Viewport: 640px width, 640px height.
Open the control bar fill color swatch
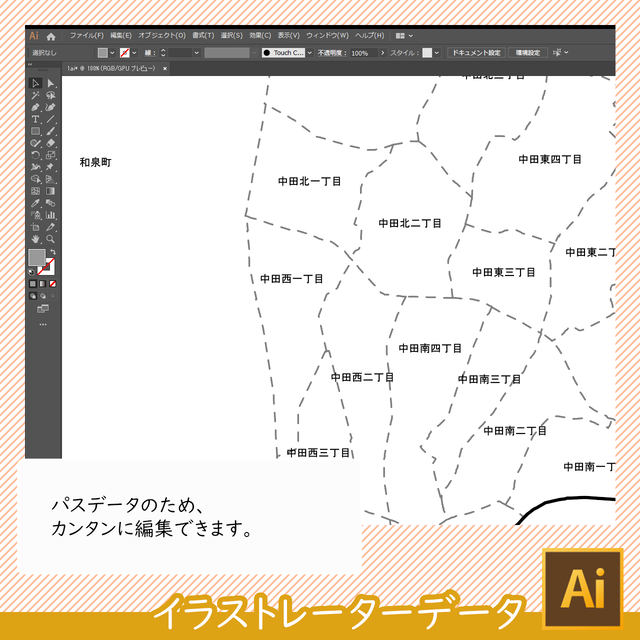[103, 53]
